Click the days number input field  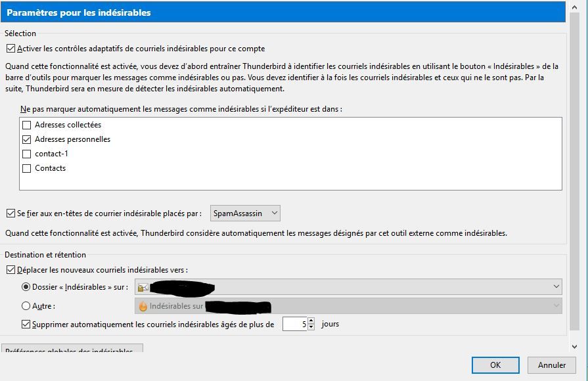[295, 324]
